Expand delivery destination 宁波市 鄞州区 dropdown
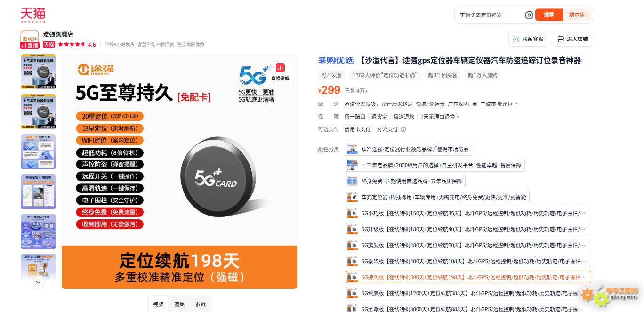 pyautogui.click(x=499, y=104)
